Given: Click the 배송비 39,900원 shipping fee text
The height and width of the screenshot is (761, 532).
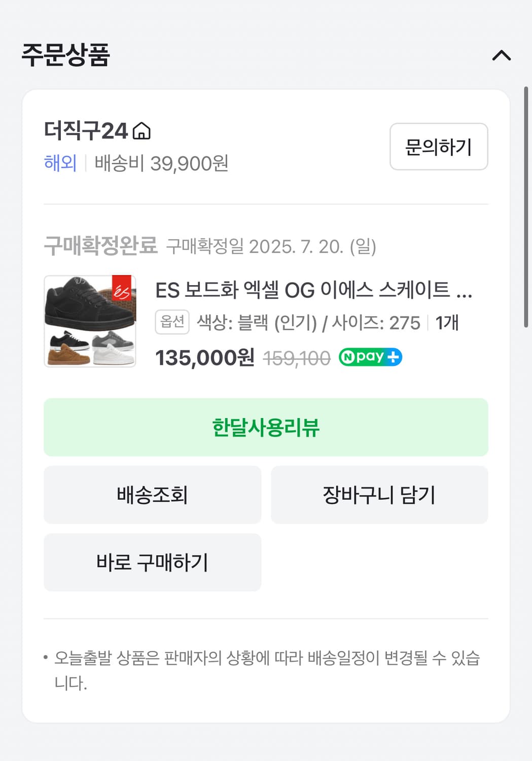Looking at the screenshot, I should pos(161,163).
